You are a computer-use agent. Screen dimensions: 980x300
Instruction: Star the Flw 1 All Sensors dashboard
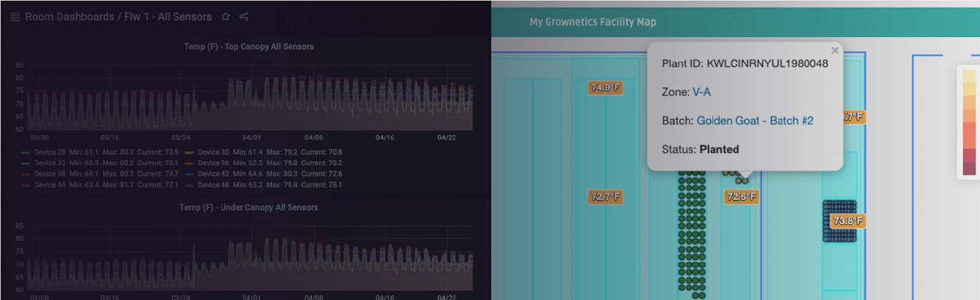point(226,17)
